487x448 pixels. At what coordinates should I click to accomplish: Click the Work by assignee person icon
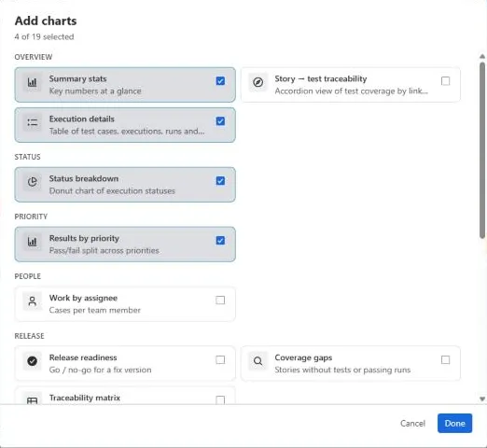(32, 301)
